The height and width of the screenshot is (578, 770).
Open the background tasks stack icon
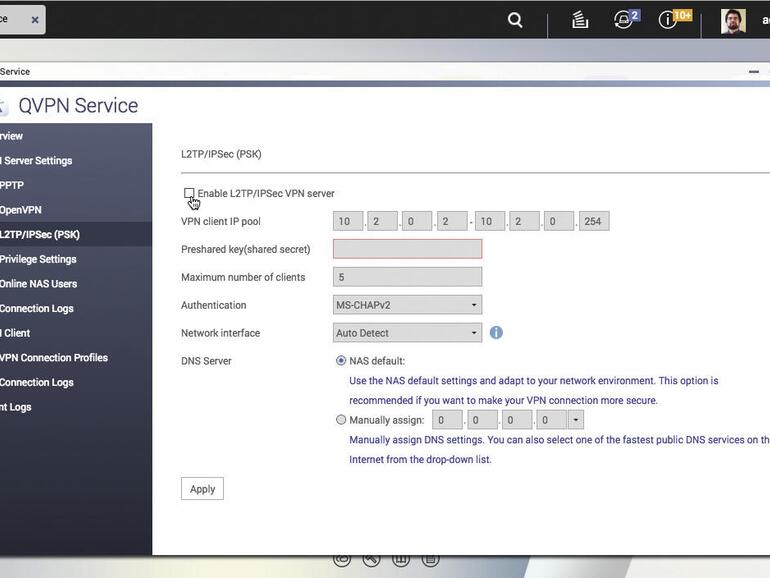point(580,20)
